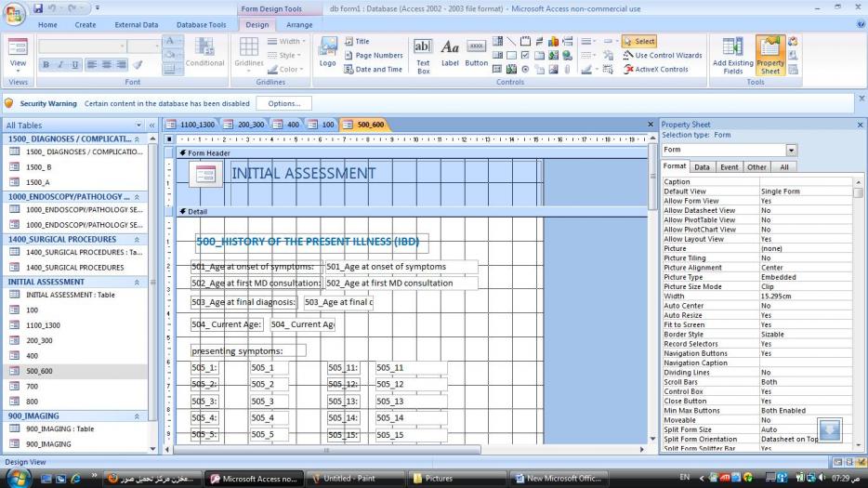This screenshot has width=868, height=488.
Task: Pick the Check Box control tool
Action: 525,56
